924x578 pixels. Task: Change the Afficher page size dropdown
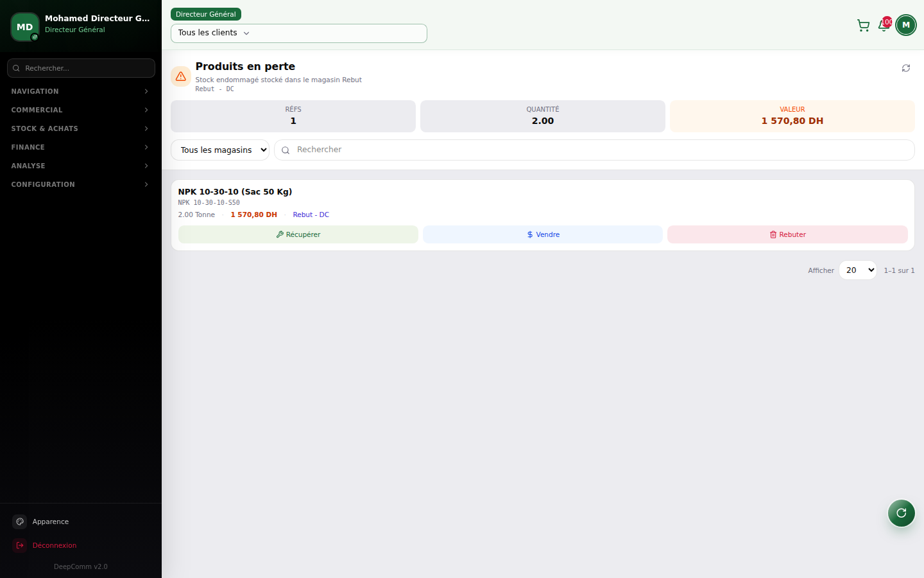(858, 270)
